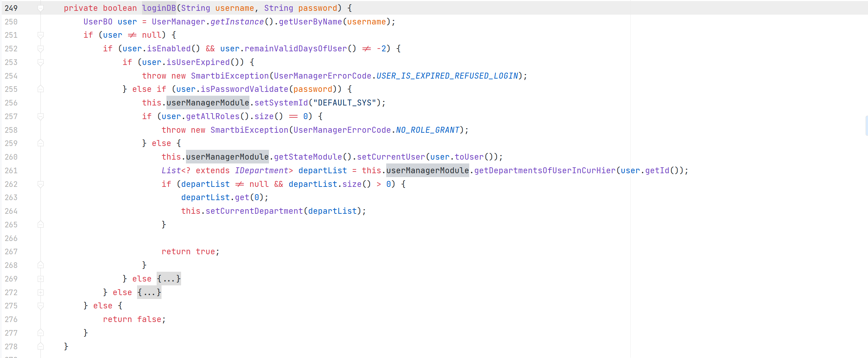Click the UserBO type on line 250
This screenshot has height=358, width=868.
click(98, 22)
